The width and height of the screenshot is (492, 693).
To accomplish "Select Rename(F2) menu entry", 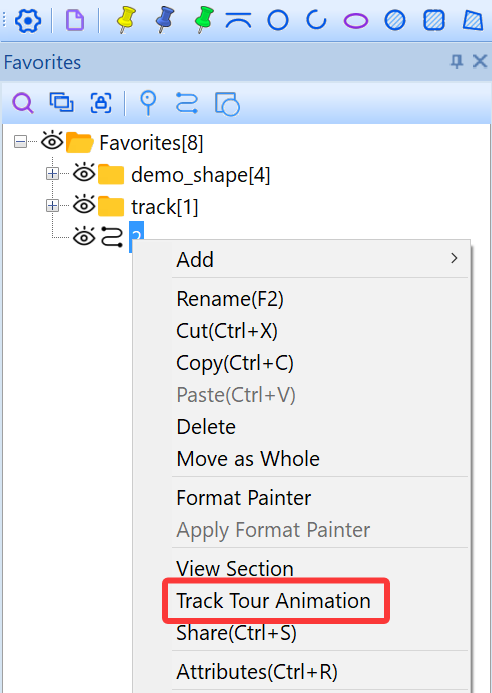I will [x=320, y=299].
